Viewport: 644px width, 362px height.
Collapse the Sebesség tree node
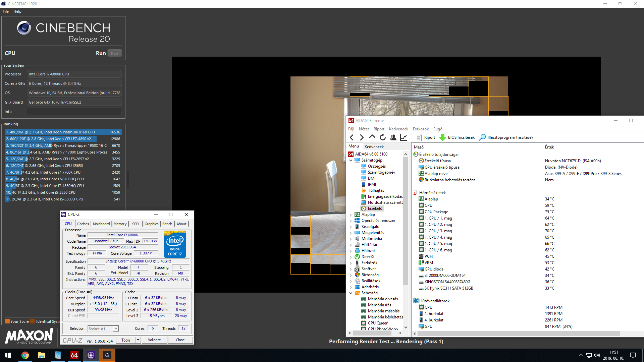(x=351, y=293)
